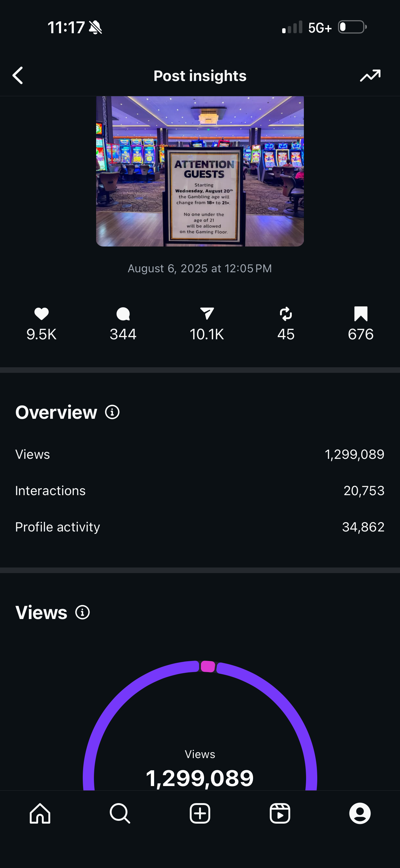Open the Profile tab
Viewport: 400px width, 868px height.
point(360,813)
